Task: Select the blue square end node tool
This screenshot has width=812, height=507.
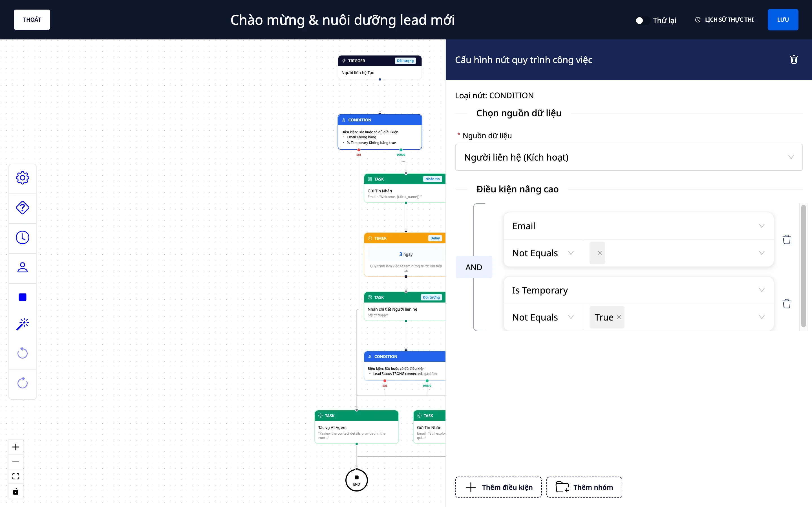Action: click(23, 297)
